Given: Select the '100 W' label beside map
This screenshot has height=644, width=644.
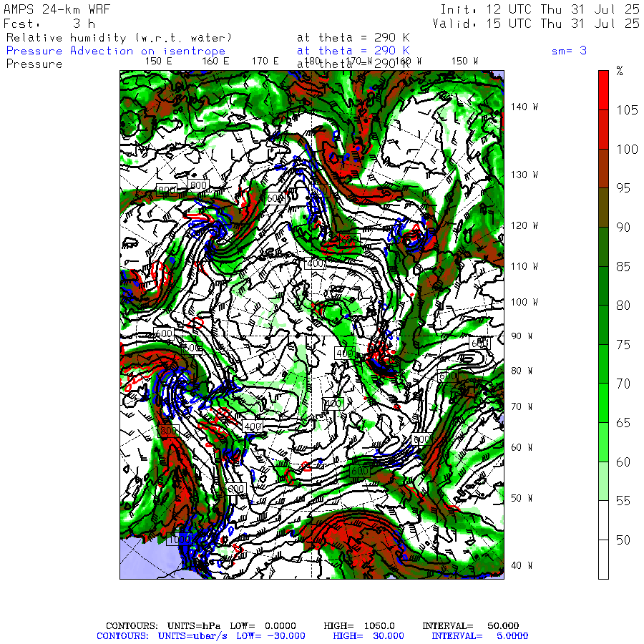Looking at the screenshot, I should (525, 302).
